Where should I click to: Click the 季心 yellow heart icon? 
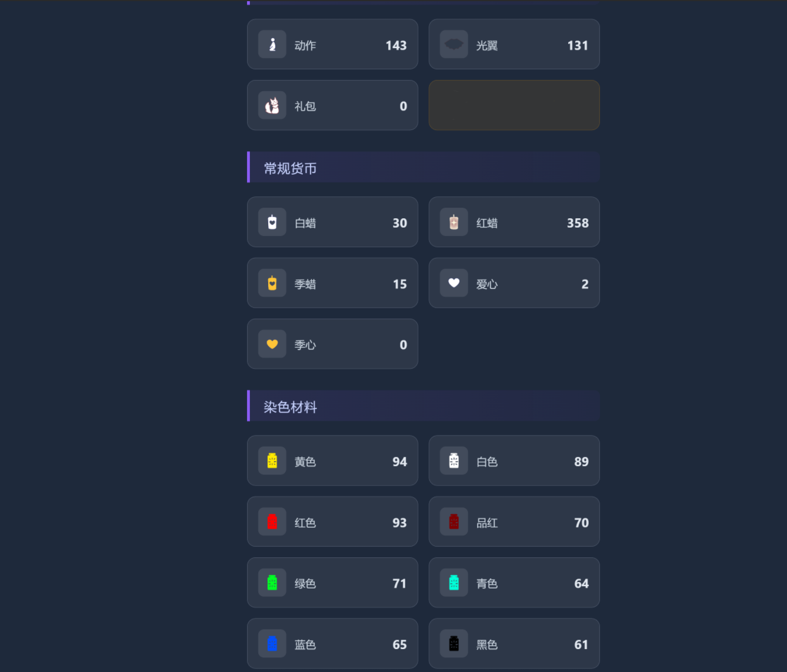coord(272,344)
